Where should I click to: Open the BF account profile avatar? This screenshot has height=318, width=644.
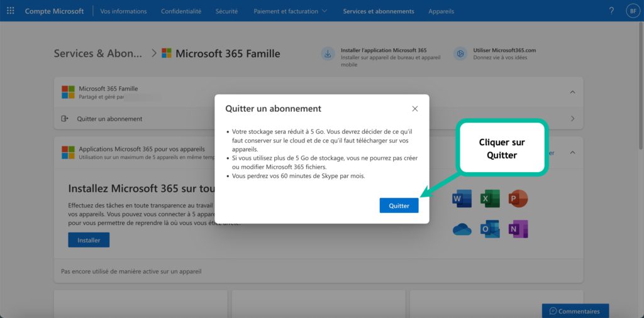(632, 11)
